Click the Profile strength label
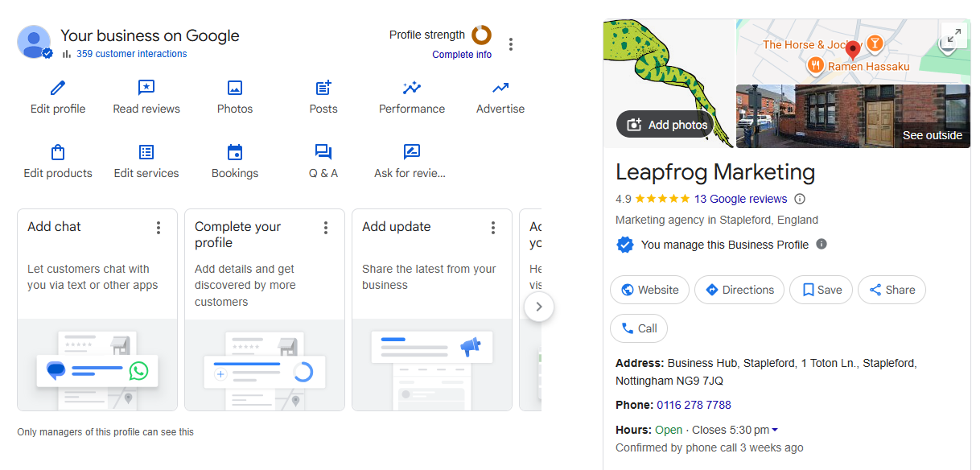Image resolution: width=980 pixels, height=470 pixels. [x=427, y=35]
